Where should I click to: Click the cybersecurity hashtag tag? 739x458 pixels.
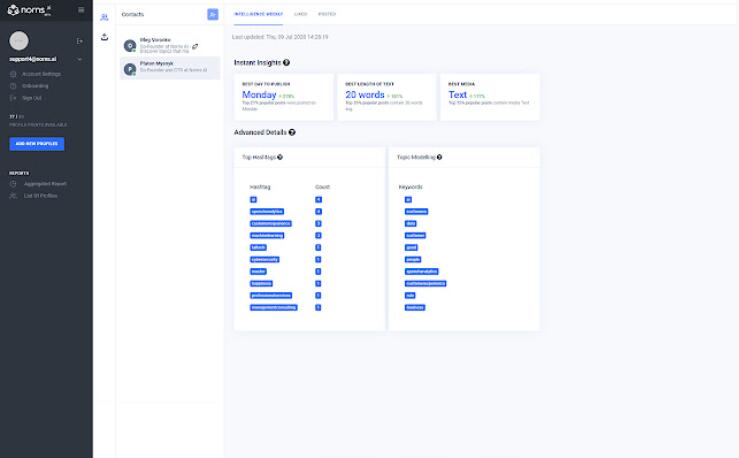pos(264,259)
